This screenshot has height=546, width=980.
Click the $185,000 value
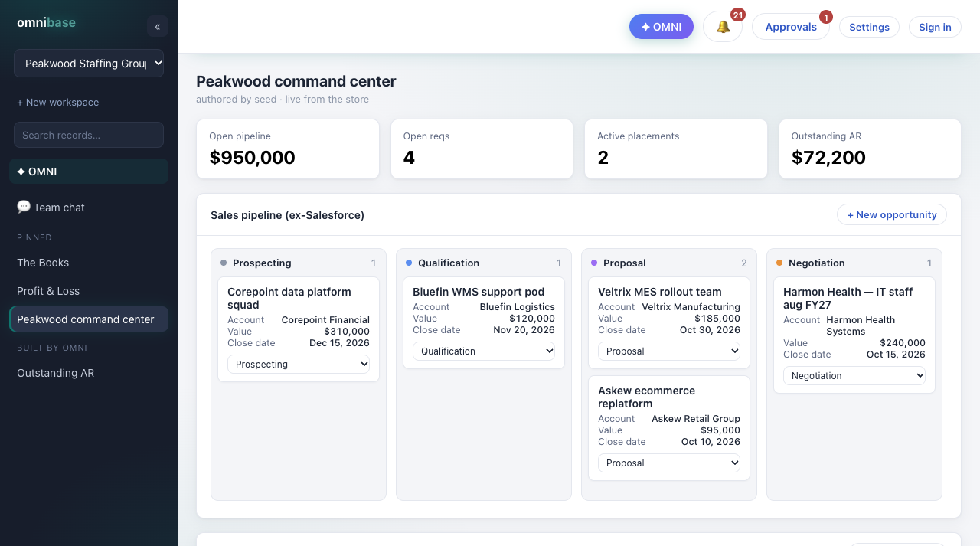click(x=717, y=319)
